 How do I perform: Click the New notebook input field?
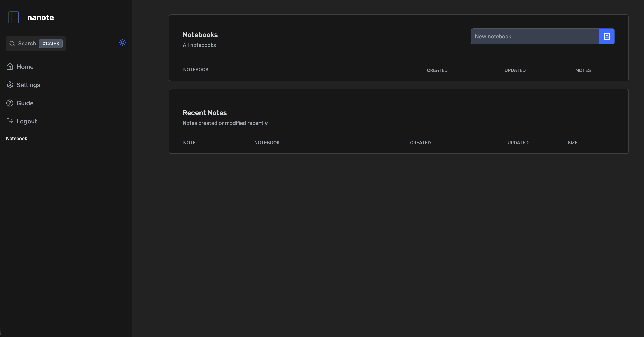click(525, 36)
